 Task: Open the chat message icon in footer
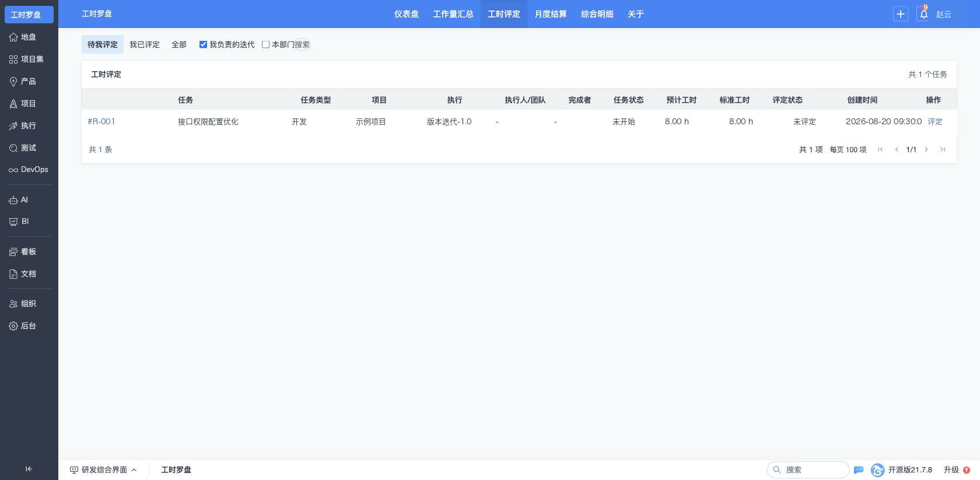[x=859, y=470]
